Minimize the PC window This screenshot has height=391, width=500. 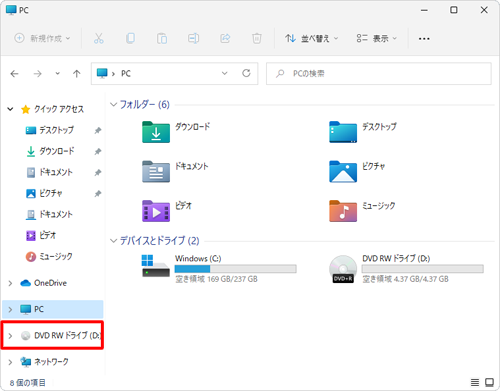point(424,10)
